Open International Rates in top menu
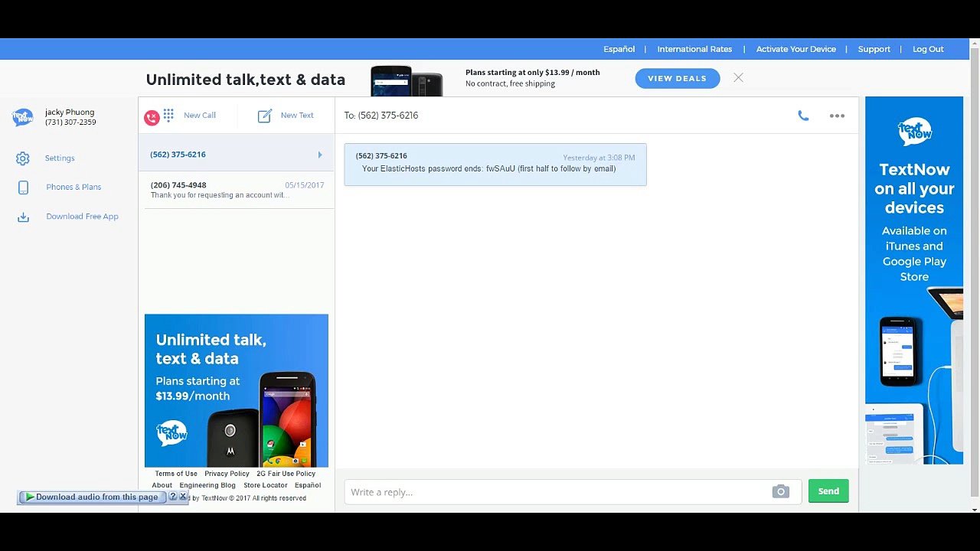Image resolution: width=980 pixels, height=551 pixels. click(694, 49)
